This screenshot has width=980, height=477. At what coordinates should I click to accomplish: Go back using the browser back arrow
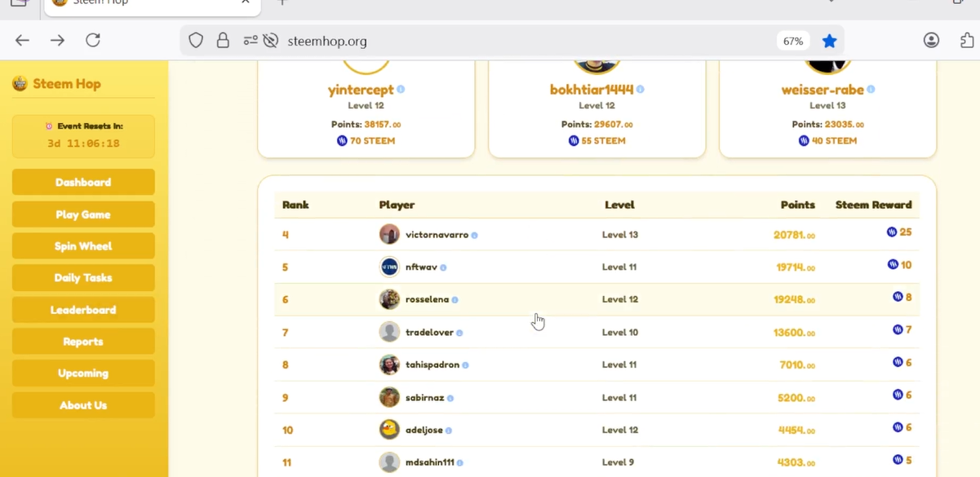click(22, 40)
